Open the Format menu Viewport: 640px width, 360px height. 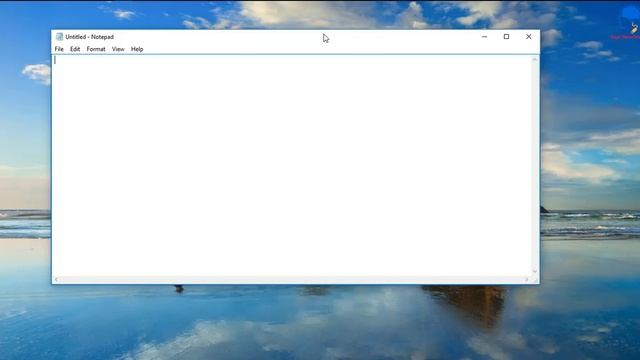(x=96, y=49)
